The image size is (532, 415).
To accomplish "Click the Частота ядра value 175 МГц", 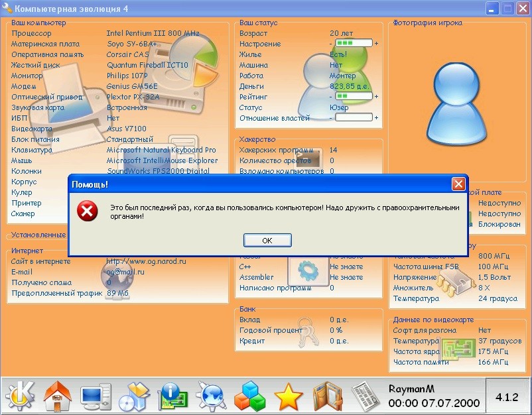I will pos(493,351).
